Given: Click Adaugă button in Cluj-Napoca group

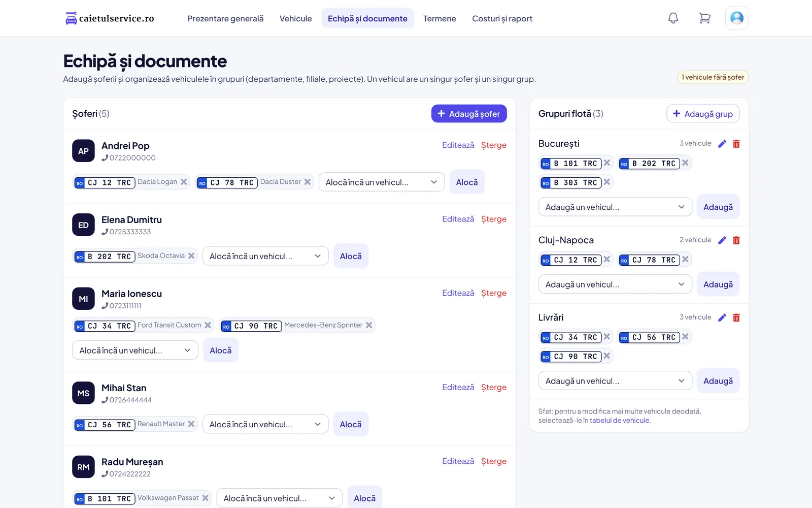Looking at the screenshot, I should [x=718, y=284].
